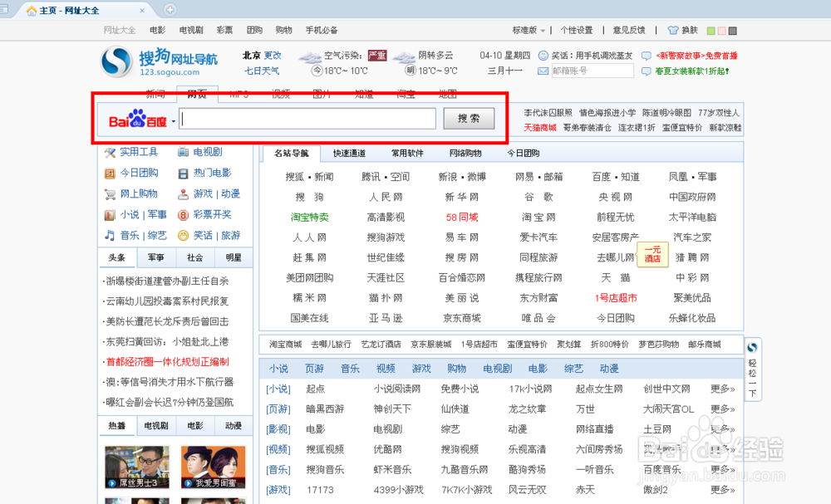This screenshot has width=831, height=504.
Task: Open the 1号店超市 red link
Action: (615, 298)
